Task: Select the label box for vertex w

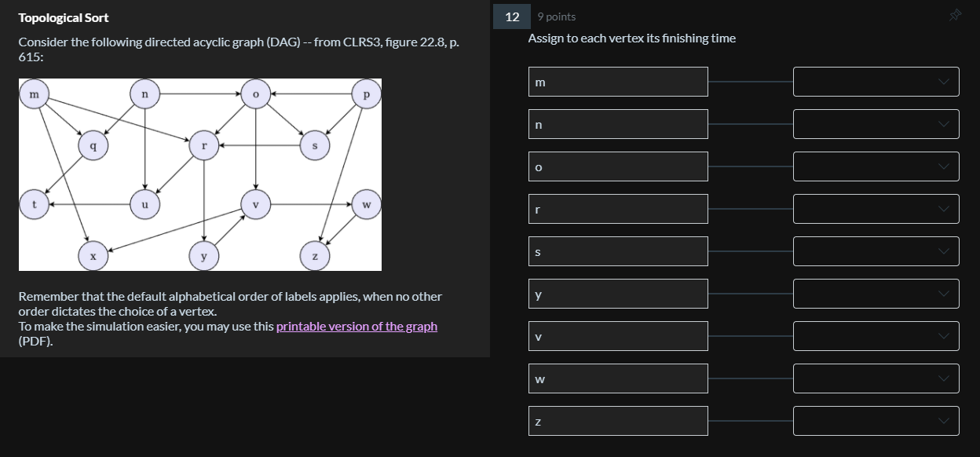Action: coord(618,378)
